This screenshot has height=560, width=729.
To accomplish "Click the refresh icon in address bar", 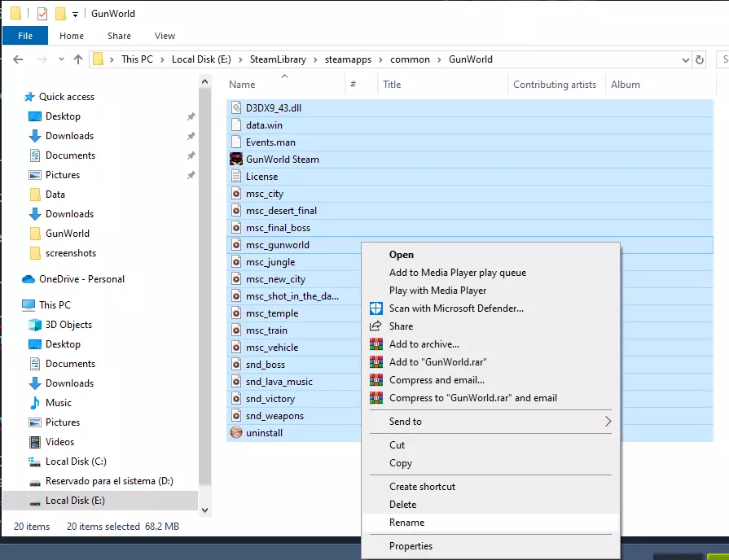I will 699,59.
